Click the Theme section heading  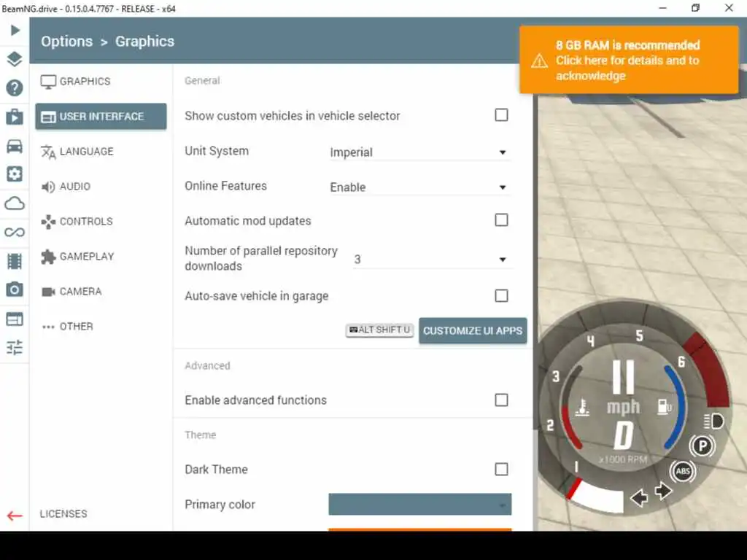click(x=201, y=435)
